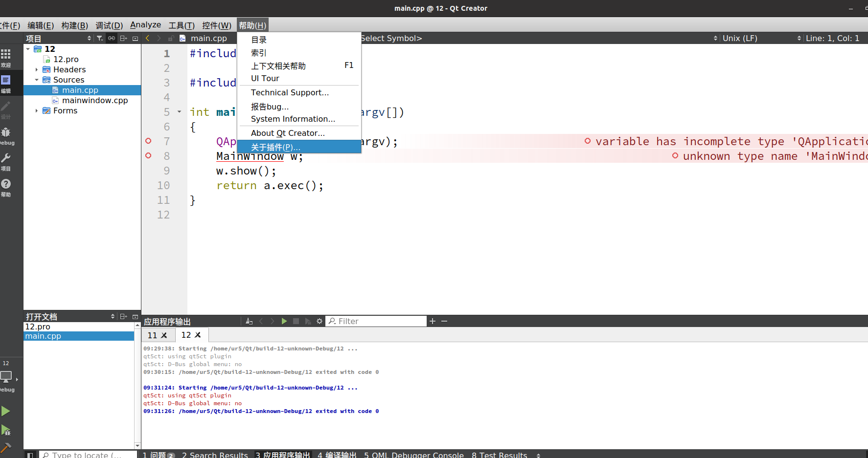Toggle the left sidebar visibility button
Image resolution: width=868 pixels, height=458 pixels.
tap(30, 455)
